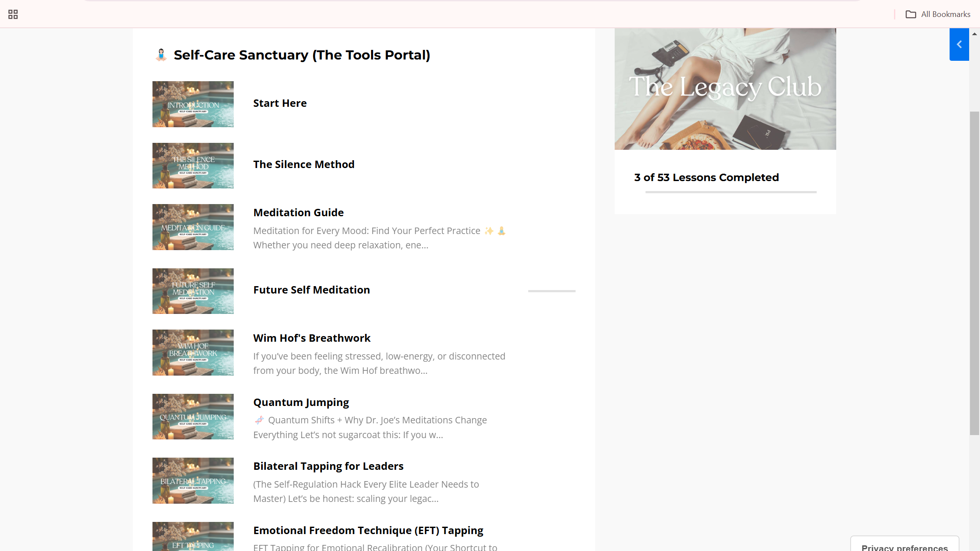
Task: Click the Future Self Meditation progress bar
Action: [552, 291]
